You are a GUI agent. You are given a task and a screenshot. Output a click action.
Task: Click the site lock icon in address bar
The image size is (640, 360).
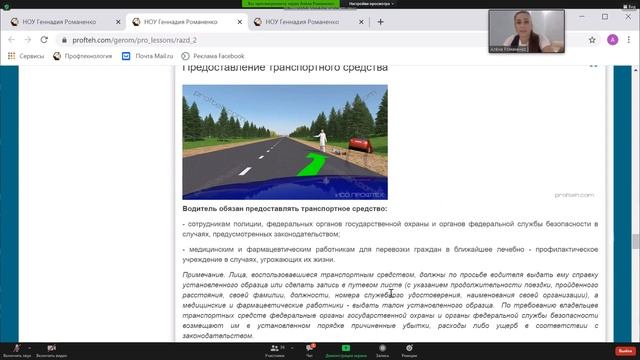[x=64, y=40]
